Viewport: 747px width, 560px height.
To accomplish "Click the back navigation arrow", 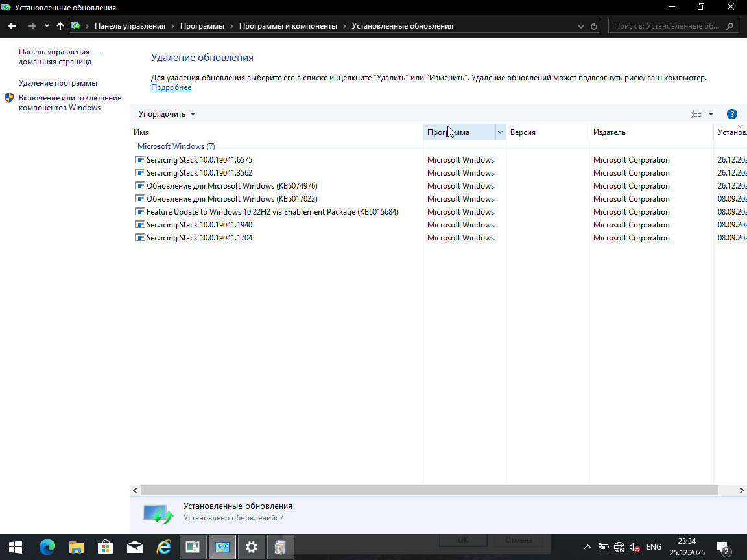I will point(12,25).
